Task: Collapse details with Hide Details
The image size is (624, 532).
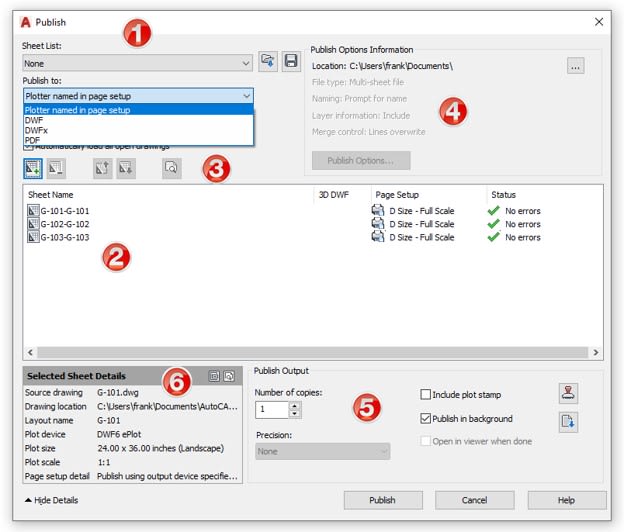Action: pos(52,500)
